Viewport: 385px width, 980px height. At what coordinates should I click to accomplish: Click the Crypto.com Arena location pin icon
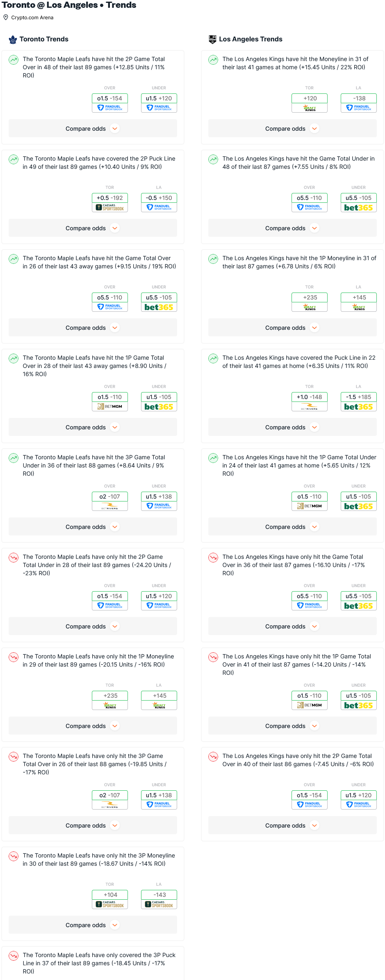point(6,17)
